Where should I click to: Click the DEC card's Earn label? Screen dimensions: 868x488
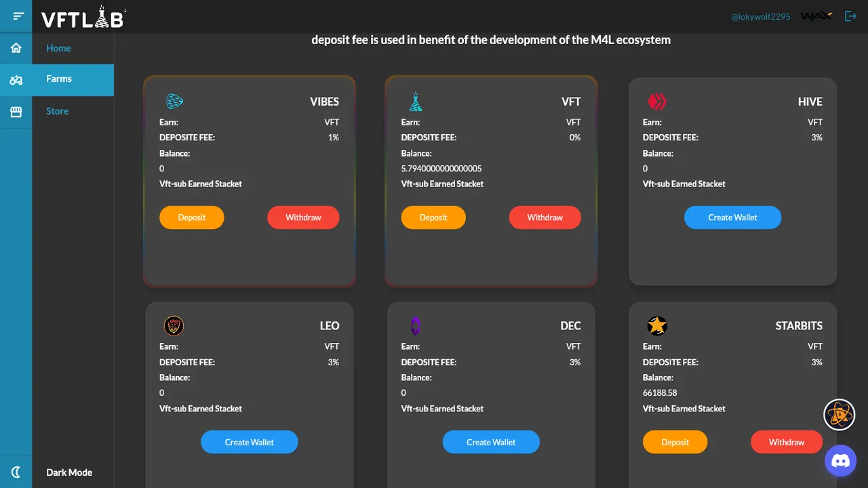(x=410, y=346)
